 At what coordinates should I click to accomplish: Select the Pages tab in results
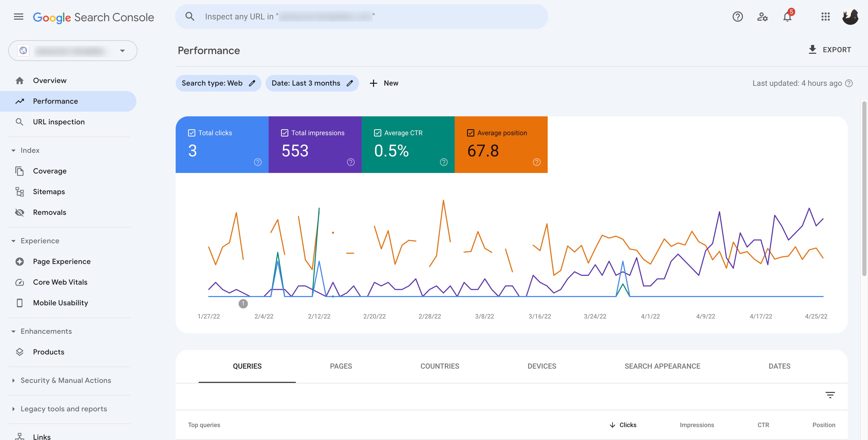tap(341, 366)
